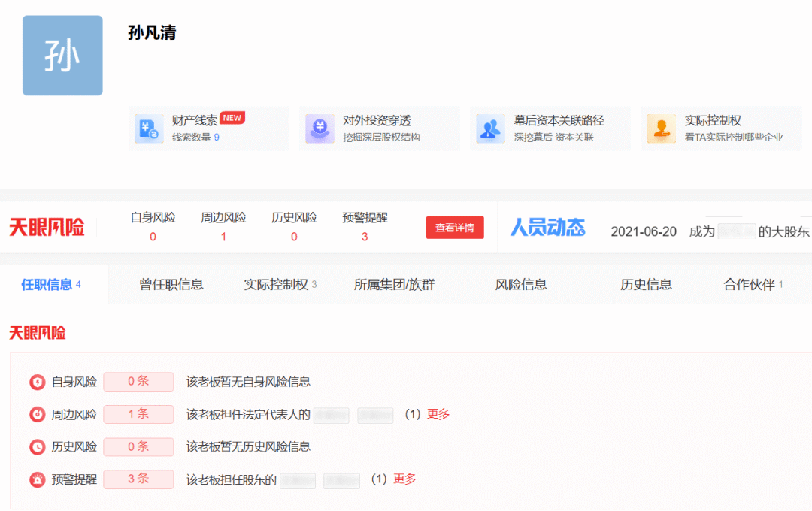Open the 实际控制权 control icon
This screenshot has width=812, height=511.
pyautogui.click(x=661, y=129)
